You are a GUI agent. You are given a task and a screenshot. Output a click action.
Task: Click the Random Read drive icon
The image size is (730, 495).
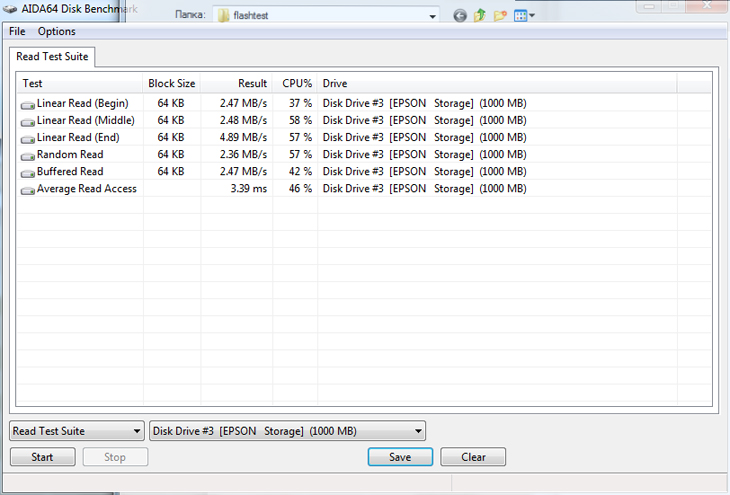click(x=27, y=156)
